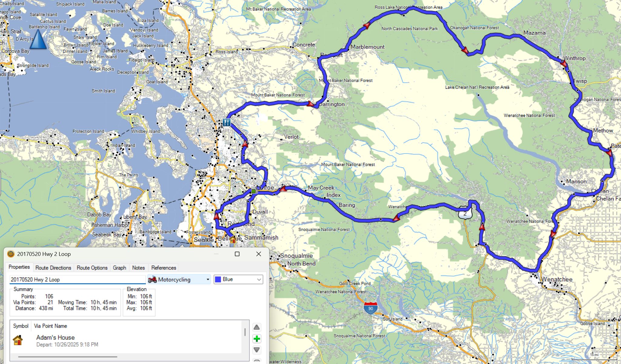Click the blue north arrow compass icon

pyautogui.click(x=38, y=39)
